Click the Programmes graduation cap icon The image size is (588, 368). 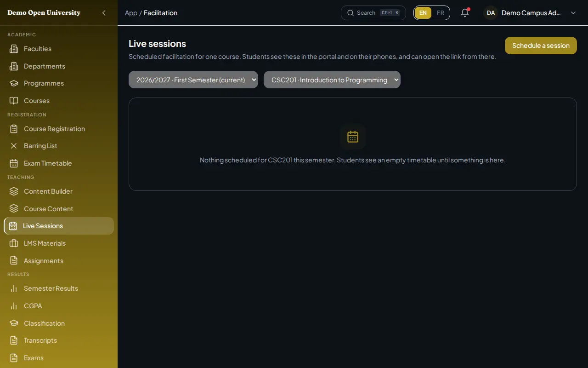coord(14,83)
